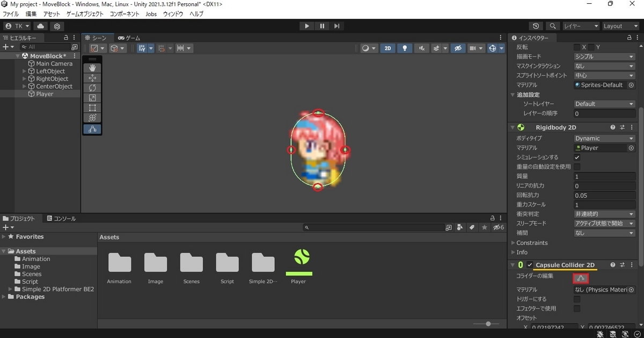Disable the Capsule Collider 2D component checkbox

(530, 265)
